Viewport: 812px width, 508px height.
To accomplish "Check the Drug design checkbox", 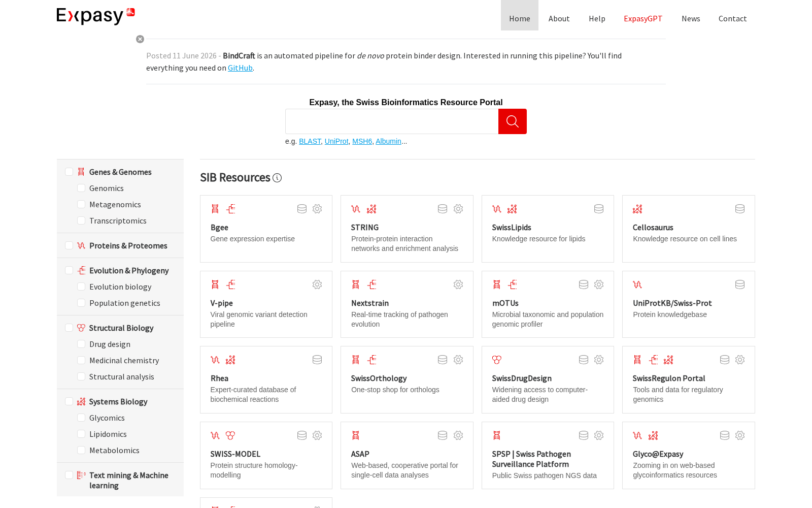I will (81, 344).
